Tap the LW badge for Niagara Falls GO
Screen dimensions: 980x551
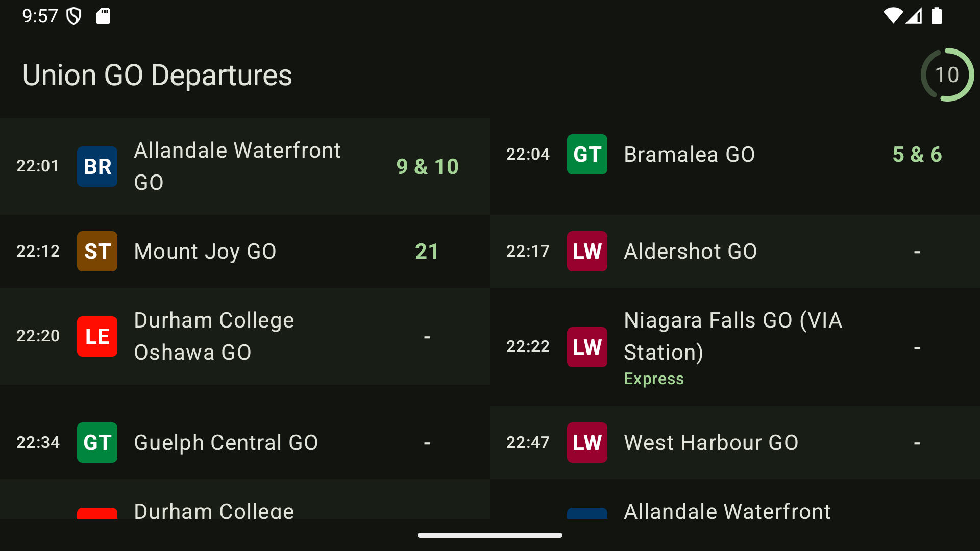(587, 347)
